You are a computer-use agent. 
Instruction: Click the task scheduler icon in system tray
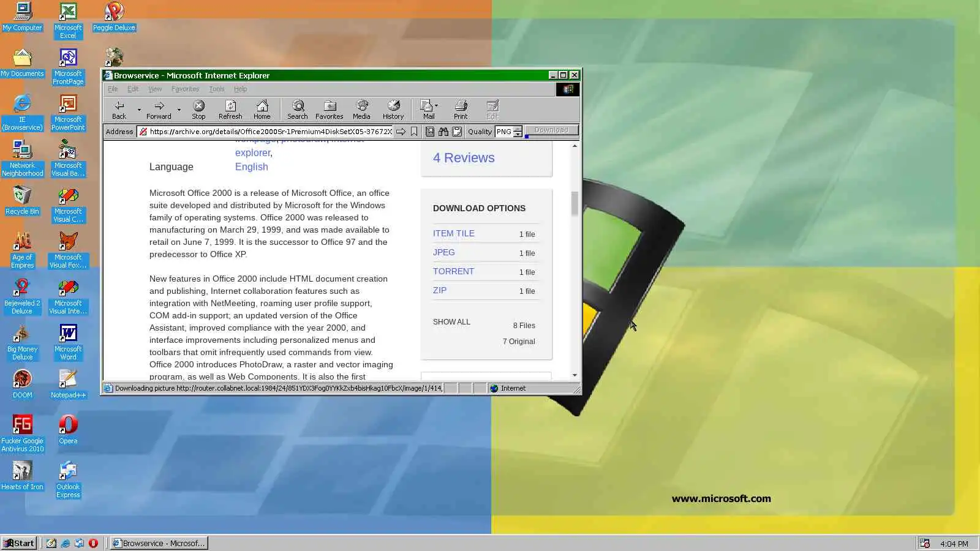coord(924,544)
